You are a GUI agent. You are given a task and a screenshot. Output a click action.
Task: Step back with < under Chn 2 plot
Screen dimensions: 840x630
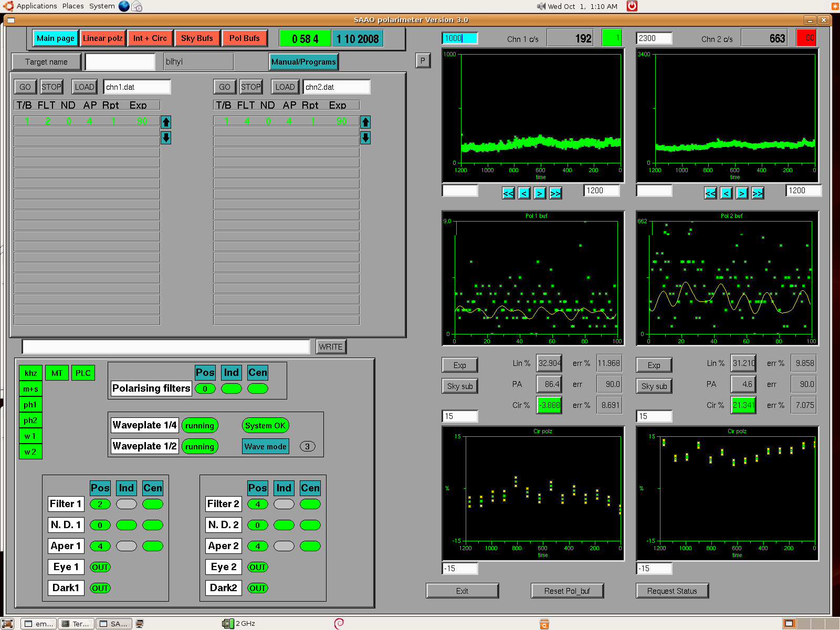(726, 193)
